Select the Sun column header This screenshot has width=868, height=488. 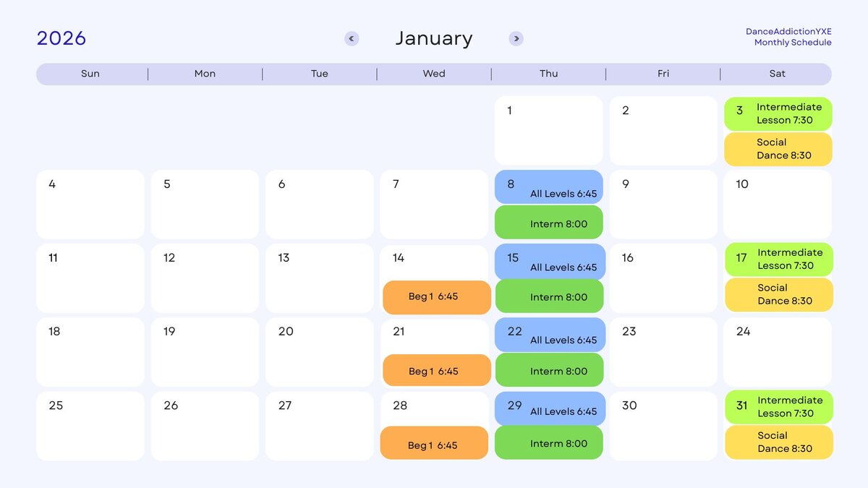click(90, 74)
